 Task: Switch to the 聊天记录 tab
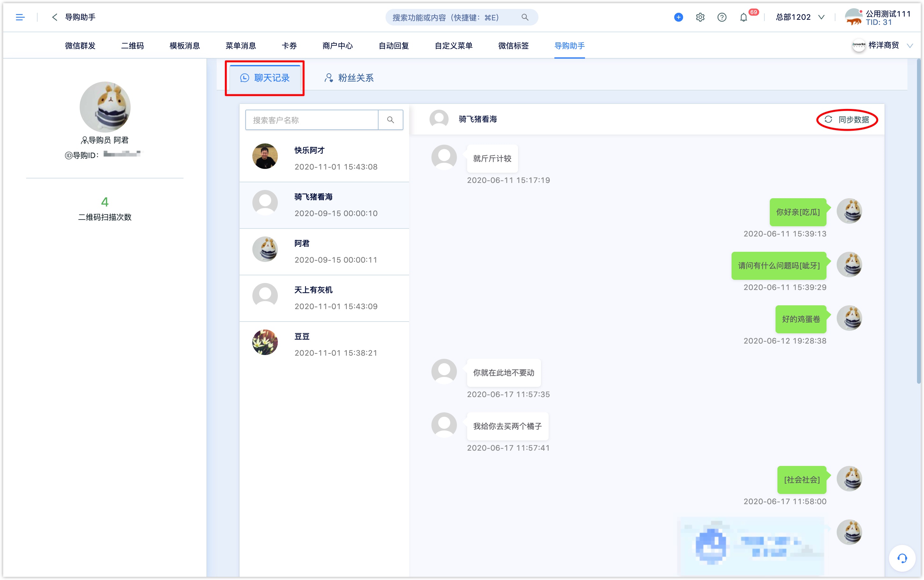(265, 78)
